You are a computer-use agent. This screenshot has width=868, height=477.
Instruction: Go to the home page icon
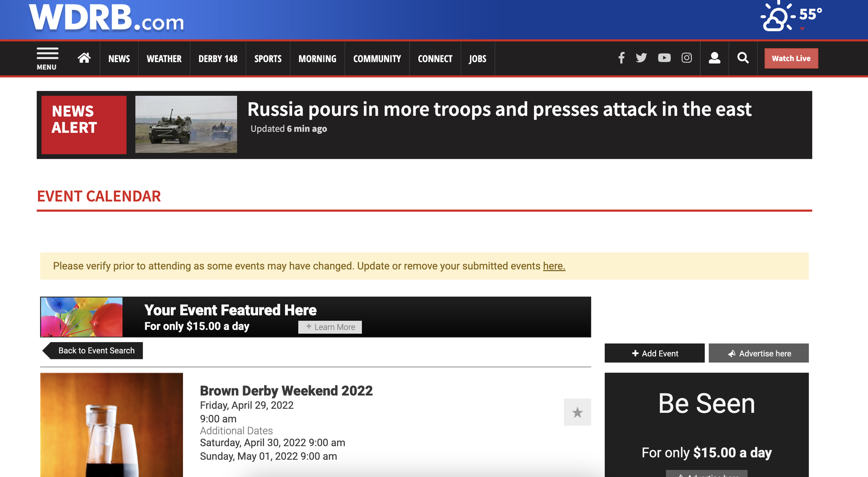coord(84,58)
